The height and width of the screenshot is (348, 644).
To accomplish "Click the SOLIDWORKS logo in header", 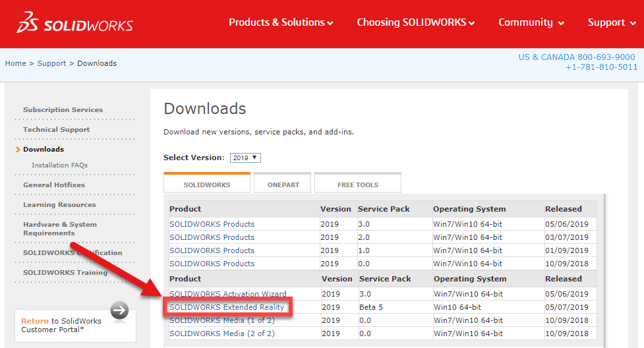I will click(74, 22).
